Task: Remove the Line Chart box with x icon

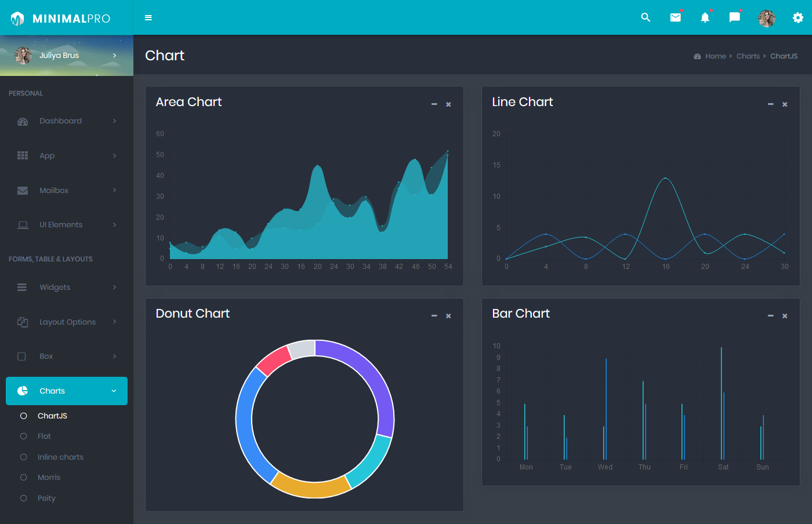Action: click(785, 104)
